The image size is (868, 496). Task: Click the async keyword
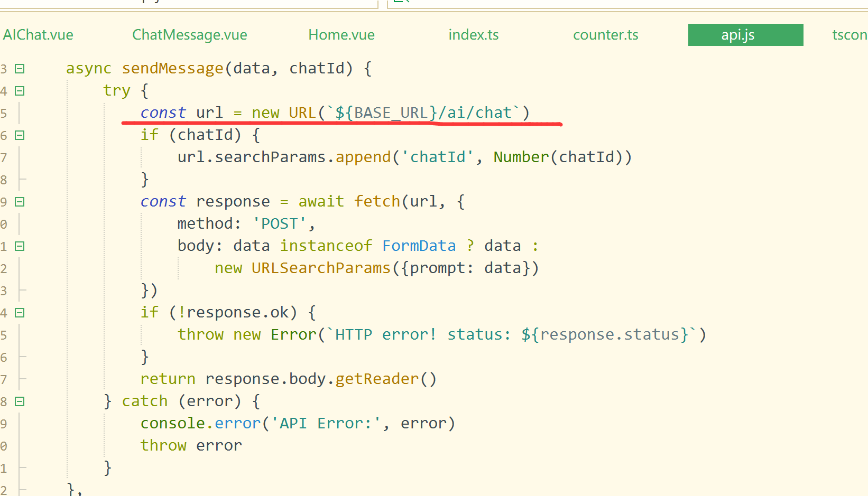point(89,69)
